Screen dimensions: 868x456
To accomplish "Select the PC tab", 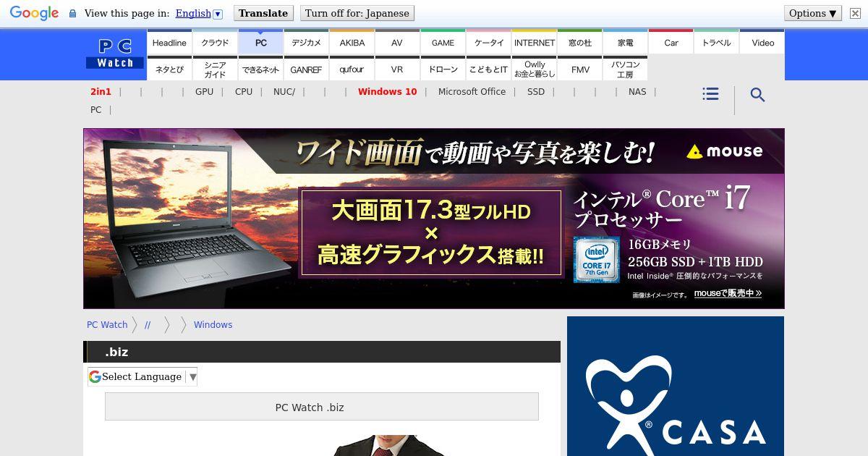I will coord(260,42).
